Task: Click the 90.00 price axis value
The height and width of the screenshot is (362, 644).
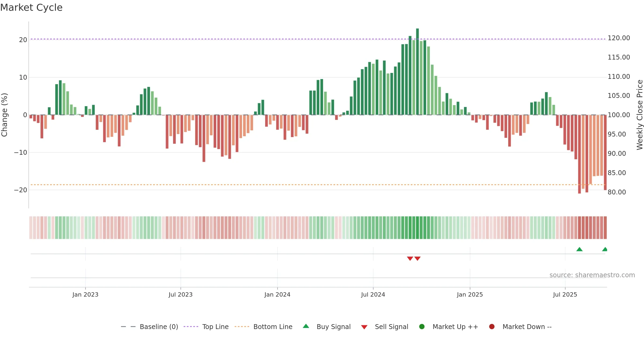Action: point(617,154)
